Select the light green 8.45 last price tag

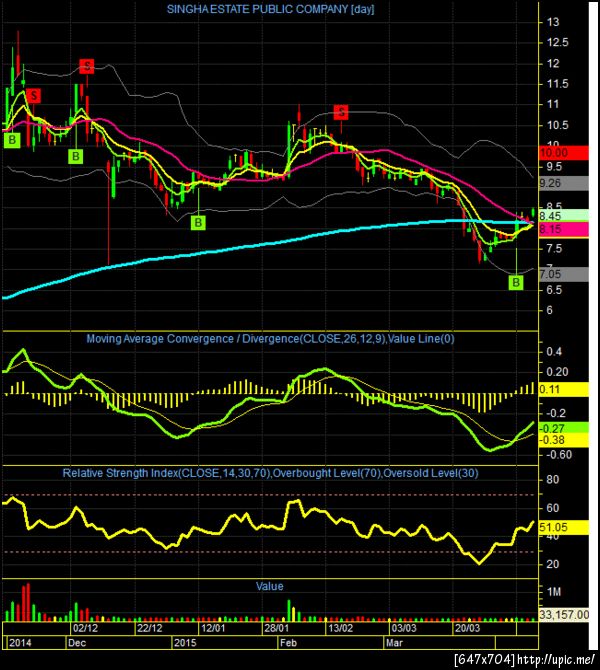tap(563, 215)
